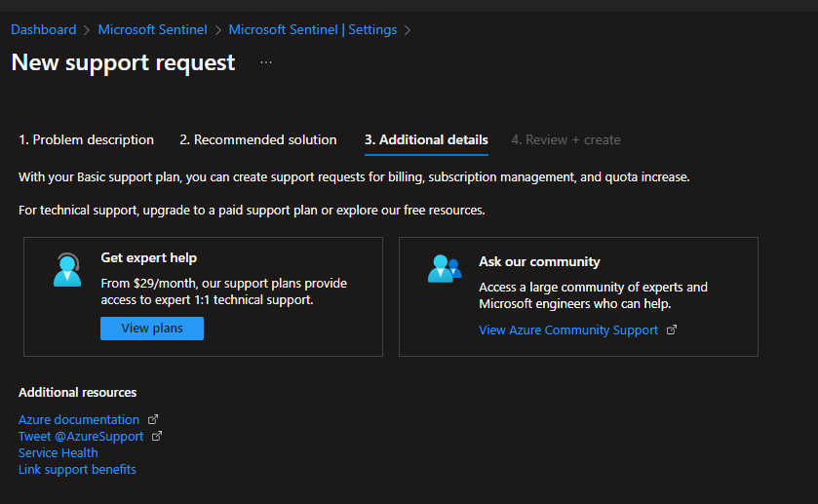This screenshot has width=818, height=504.
Task: Click the Get expert help headset icon
Action: [67, 269]
